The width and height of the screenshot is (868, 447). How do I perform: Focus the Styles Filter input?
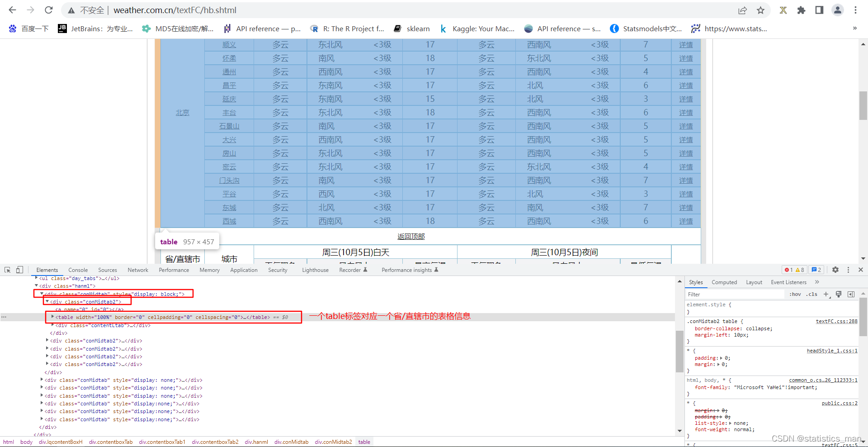coord(735,294)
